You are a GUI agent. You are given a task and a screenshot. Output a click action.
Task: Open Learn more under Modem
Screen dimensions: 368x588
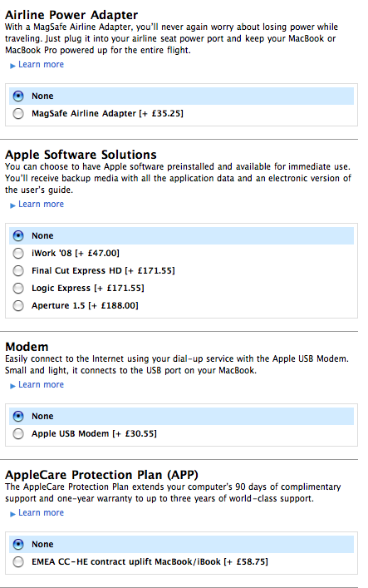pos(41,385)
